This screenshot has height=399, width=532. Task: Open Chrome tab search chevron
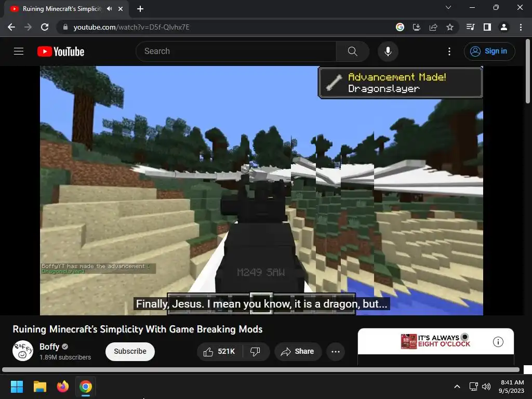pyautogui.click(x=448, y=7)
